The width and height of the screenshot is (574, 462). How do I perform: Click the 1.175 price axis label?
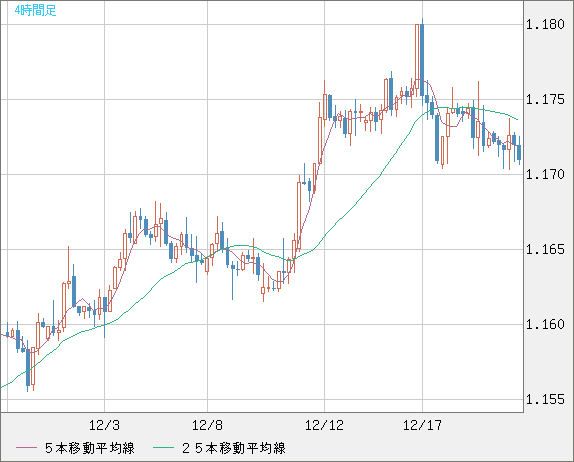tap(545, 100)
